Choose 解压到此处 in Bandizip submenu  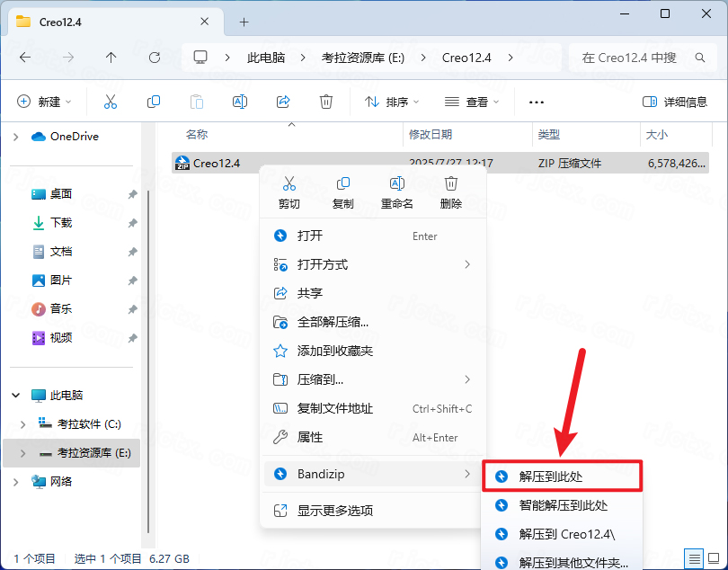[x=563, y=476]
